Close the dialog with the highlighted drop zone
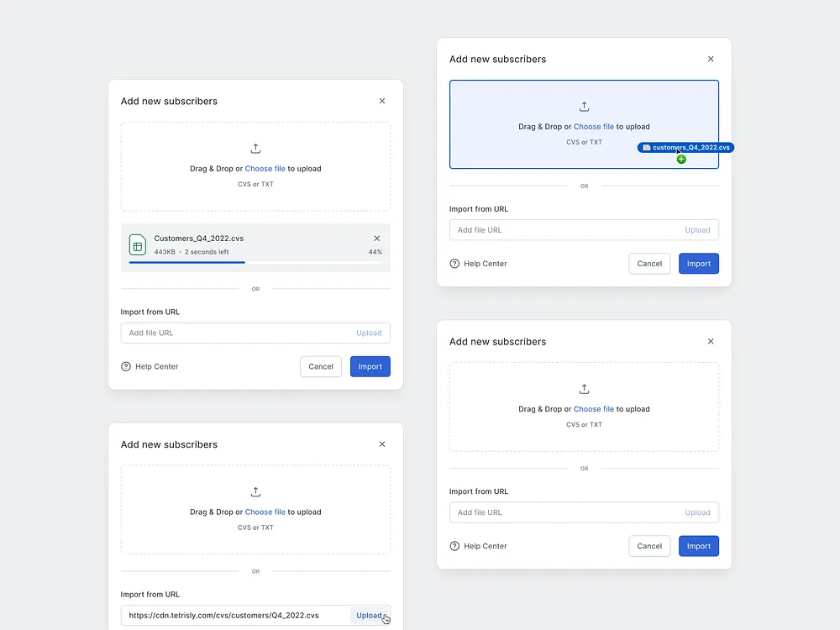The width and height of the screenshot is (840, 630). (711, 59)
